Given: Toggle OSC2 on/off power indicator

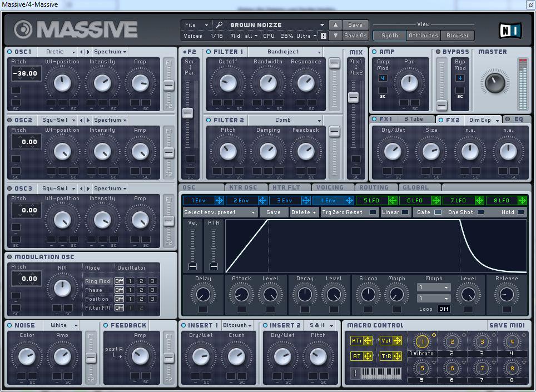Looking at the screenshot, I should tap(9, 120).
